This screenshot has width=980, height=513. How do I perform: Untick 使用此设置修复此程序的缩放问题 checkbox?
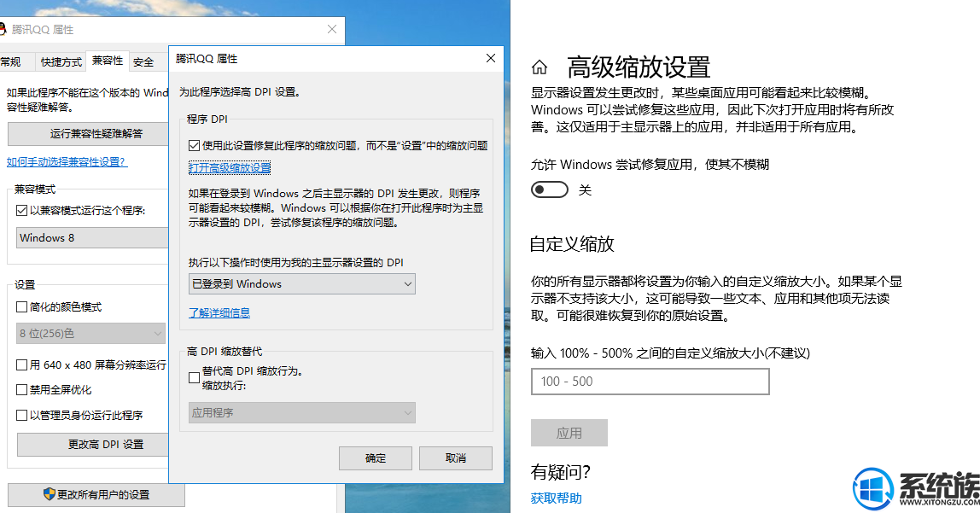point(195,146)
